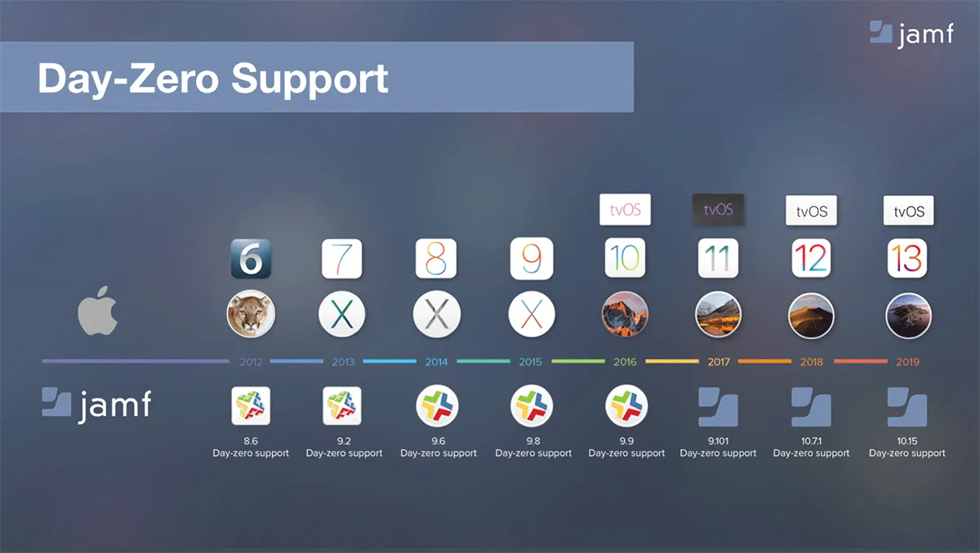Viewport: 980px width, 553px height.
Task: Click the iOS 6 icon
Action: tap(251, 259)
